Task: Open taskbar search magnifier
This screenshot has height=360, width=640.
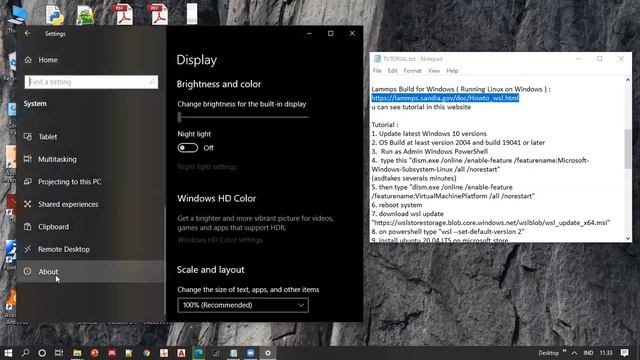Action: coord(25,353)
